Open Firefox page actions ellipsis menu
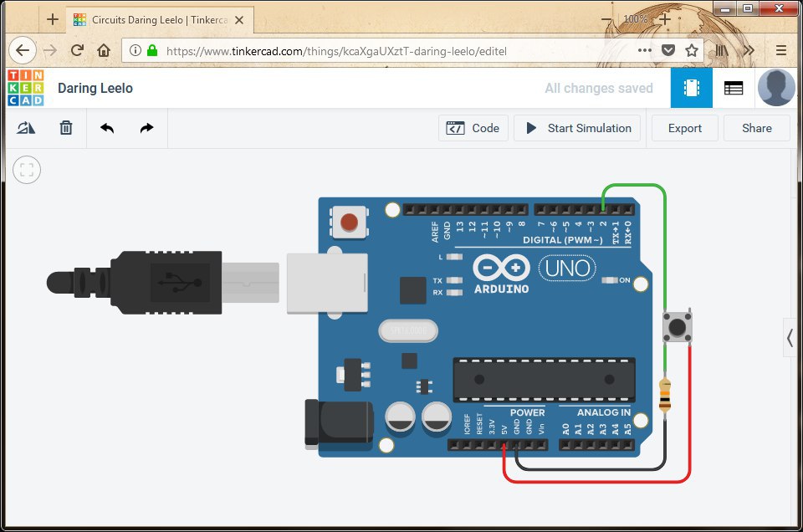This screenshot has width=803, height=532. [645, 50]
